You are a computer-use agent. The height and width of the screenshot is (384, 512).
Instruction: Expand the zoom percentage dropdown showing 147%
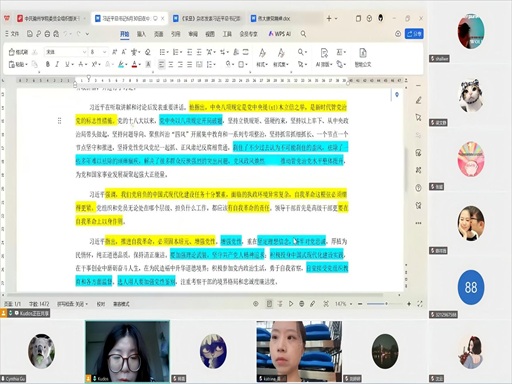(344, 304)
